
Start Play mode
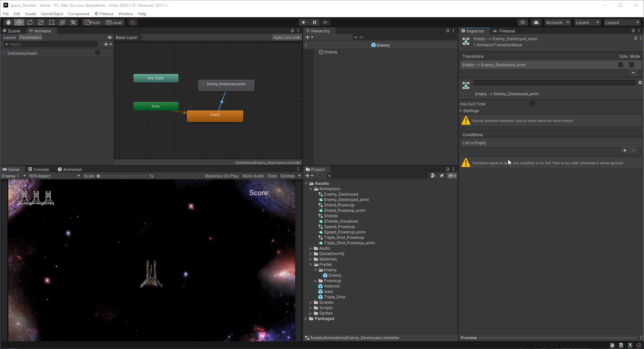click(304, 22)
